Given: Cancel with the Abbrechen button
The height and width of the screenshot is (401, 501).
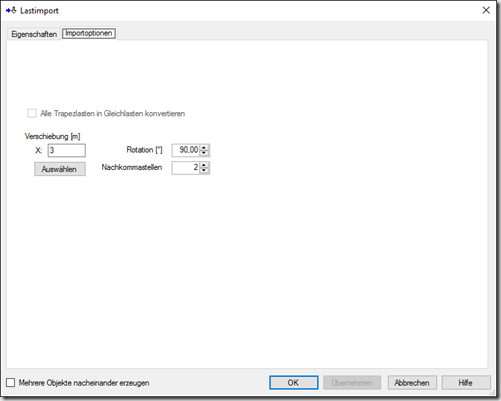Looking at the screenshot, I should point(412,383).
